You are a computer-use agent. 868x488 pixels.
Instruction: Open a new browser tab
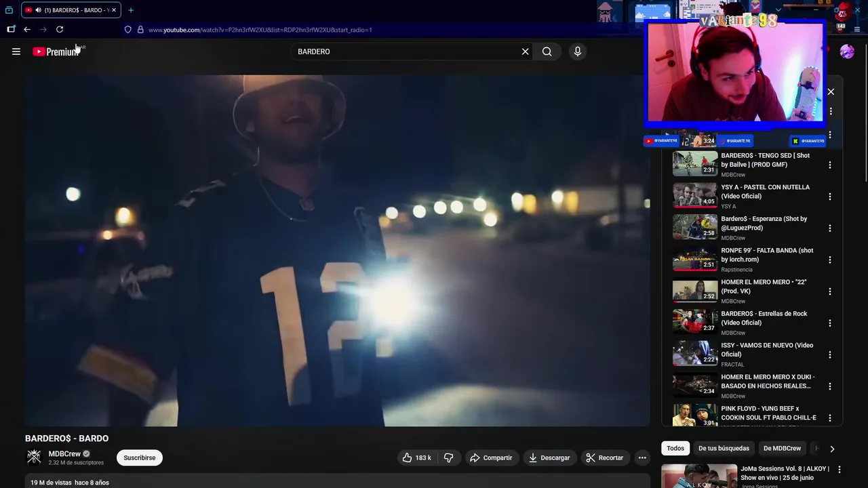131,10
